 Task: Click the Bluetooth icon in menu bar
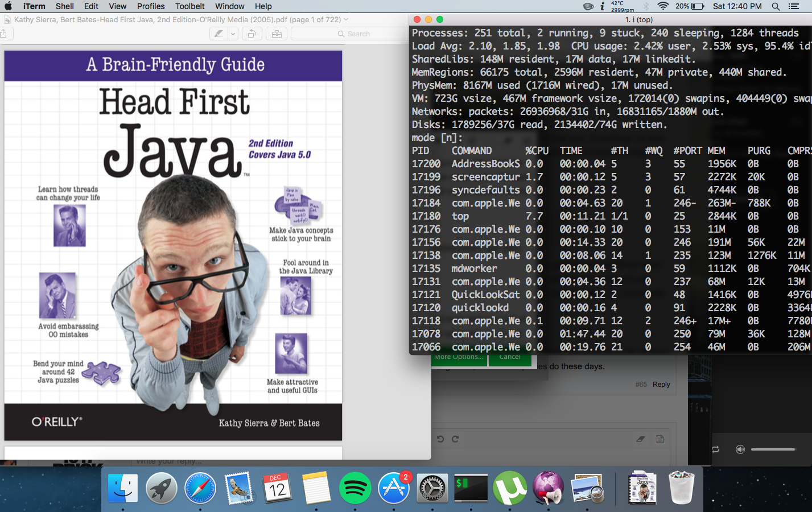(646, 6)
